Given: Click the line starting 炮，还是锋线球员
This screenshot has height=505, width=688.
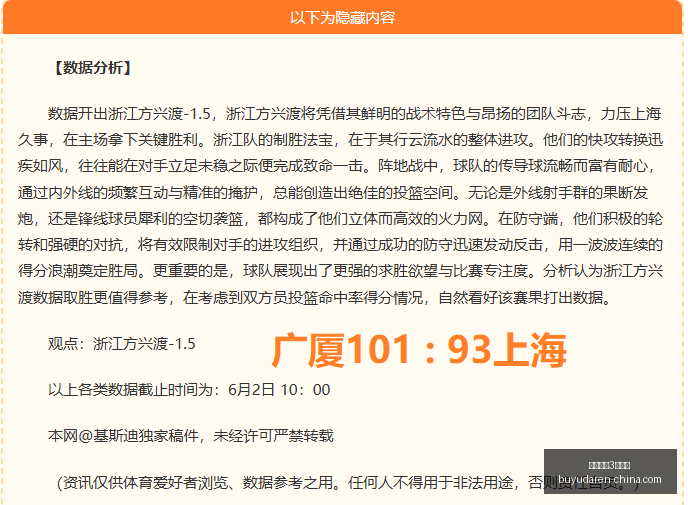Looking at the screenshot, I should pos(340,218).
